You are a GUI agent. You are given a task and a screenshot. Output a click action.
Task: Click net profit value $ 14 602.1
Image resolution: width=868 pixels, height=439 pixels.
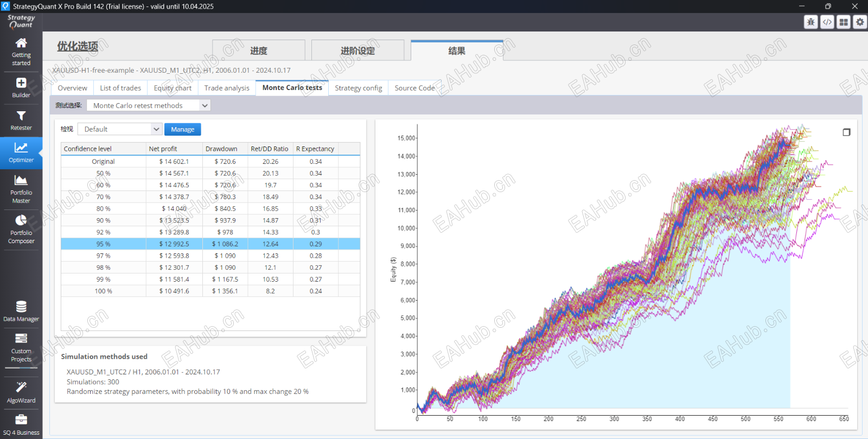point(174,162)
